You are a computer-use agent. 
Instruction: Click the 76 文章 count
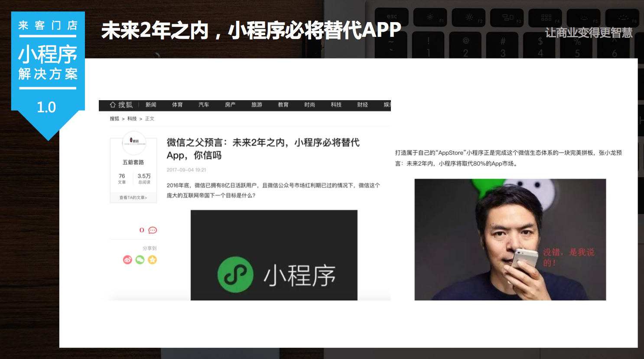coord(122,179)
